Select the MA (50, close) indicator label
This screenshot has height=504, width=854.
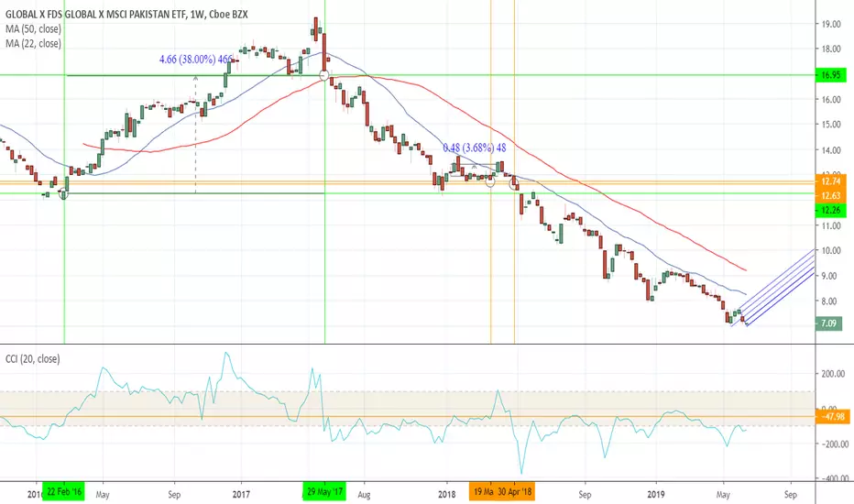pyautogui.click(x=33, y=29)
